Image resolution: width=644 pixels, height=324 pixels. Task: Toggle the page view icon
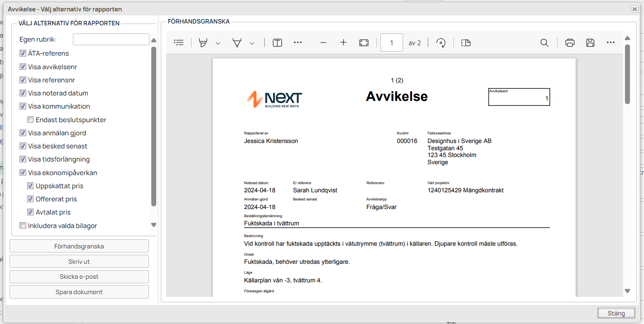pos(466,43)
